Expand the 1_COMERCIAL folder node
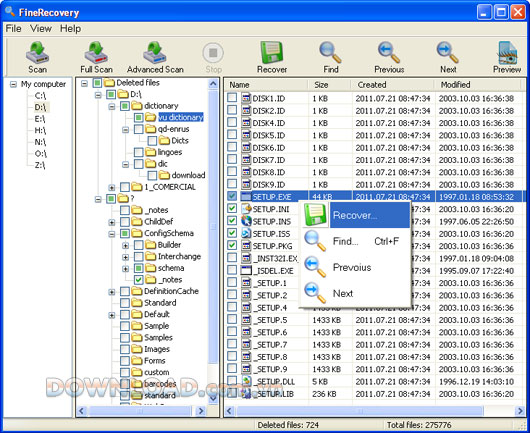This screenshot has width=530, height=433. coord(112,187)
